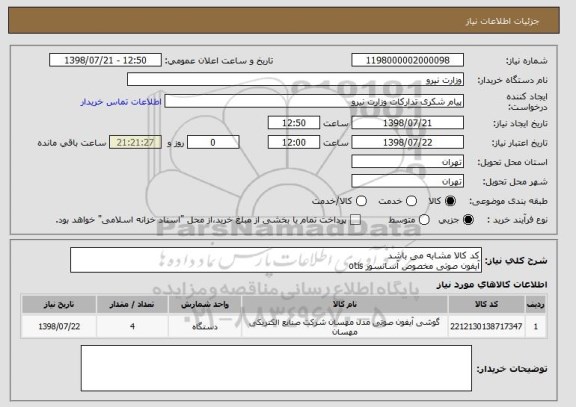Viewport: 576px width, 407px height.
Task: Click the product name cell گوشی آیفون صوتی
Action: [x=345, y=327]
